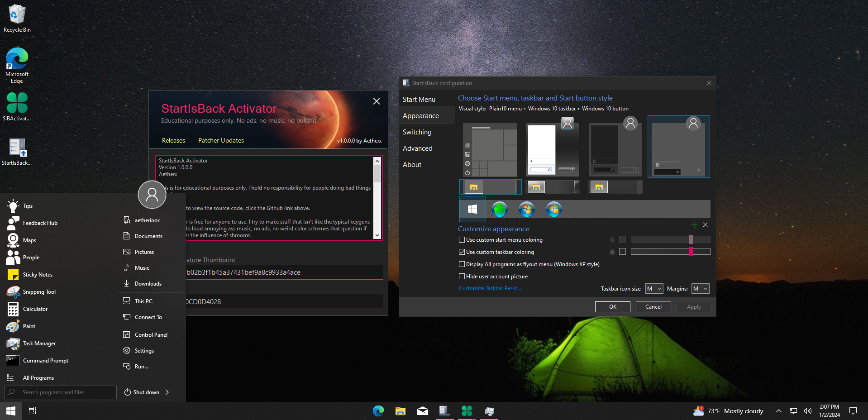The width and height of the screenshot is (868, 420).
Task: Open the About tab in StartIsBack configuration
Action: tap(412, 165)
